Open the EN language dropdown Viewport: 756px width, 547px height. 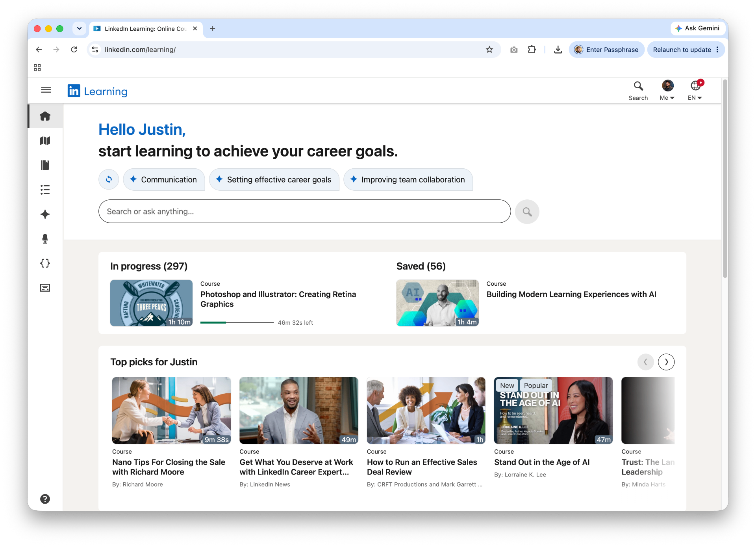click(x=695, y=91)
